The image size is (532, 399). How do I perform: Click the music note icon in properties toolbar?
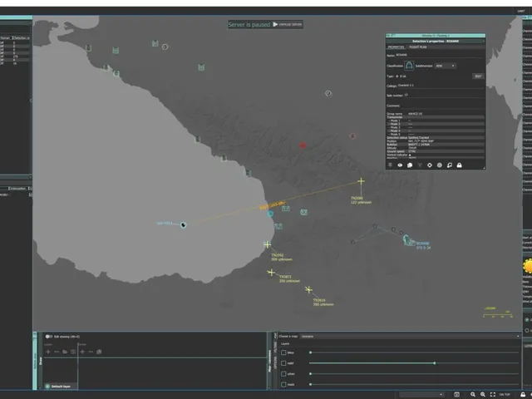pos(449,165)
